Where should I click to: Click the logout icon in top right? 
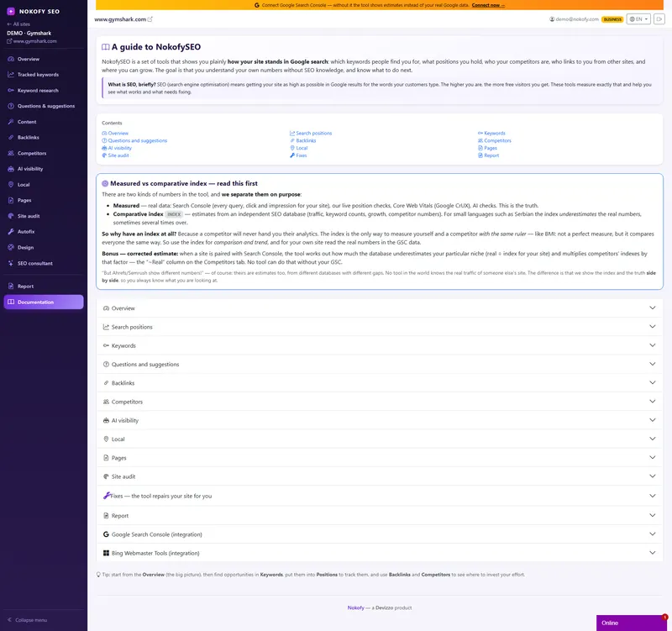659,19
